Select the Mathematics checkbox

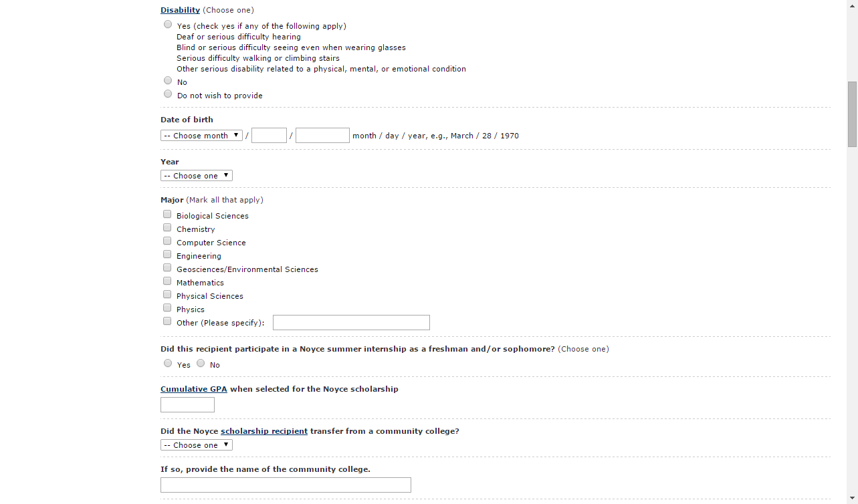click(167, 281)
